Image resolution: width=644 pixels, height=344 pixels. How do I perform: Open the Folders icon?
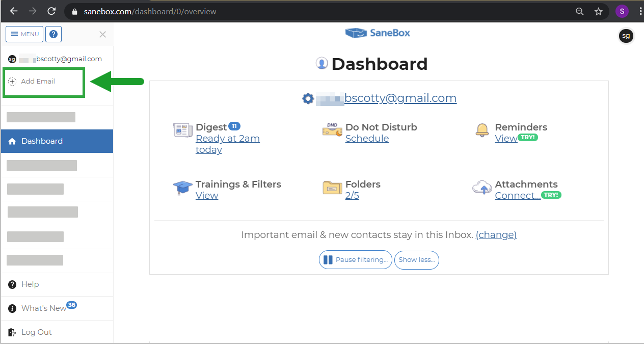pos(332,188)
